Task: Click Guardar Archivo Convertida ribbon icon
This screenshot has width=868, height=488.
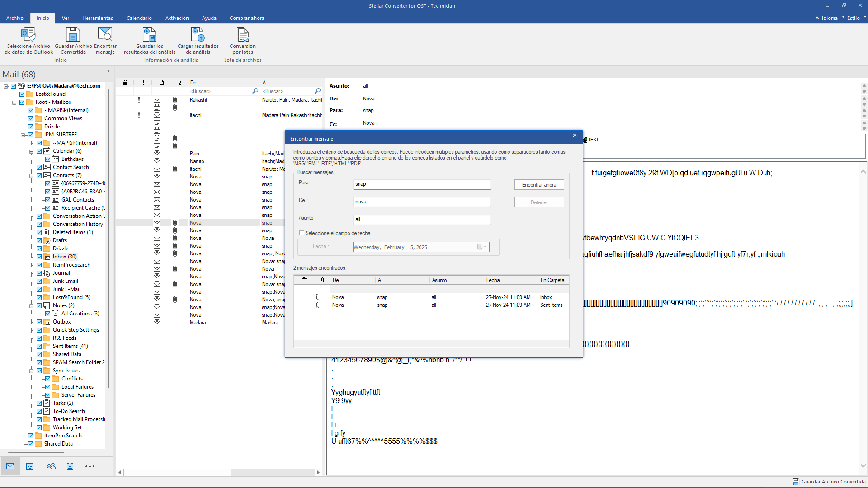Action: click(x=73, y=35)
